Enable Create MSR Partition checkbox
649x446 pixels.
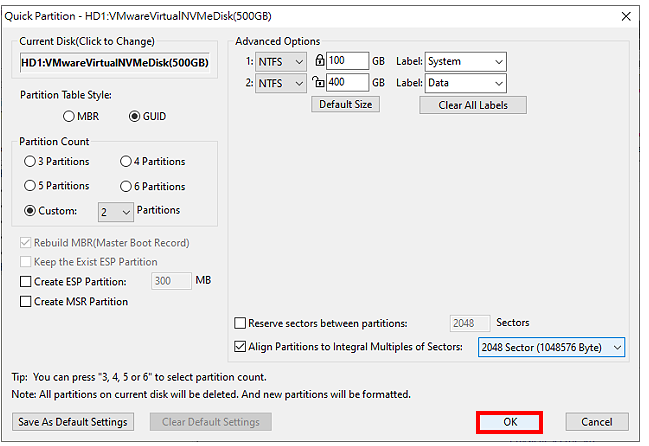click(26, 301)
